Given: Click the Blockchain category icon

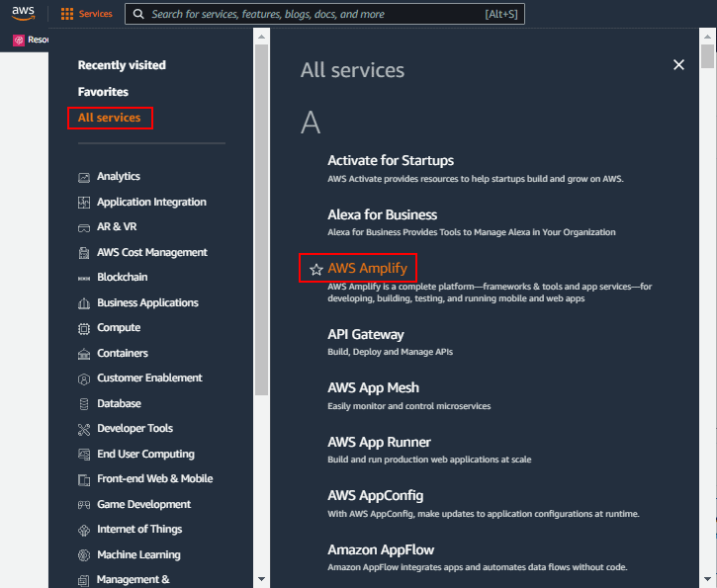Looking at the screenshot, I should point(84,278).
